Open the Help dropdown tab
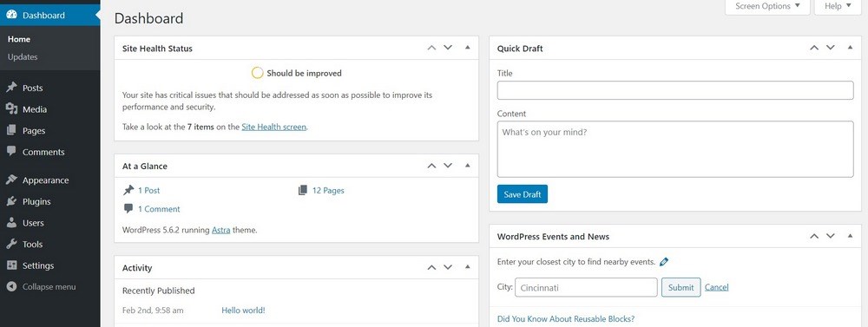This screenshot has width=868, height=327. [x=838, y=7]
